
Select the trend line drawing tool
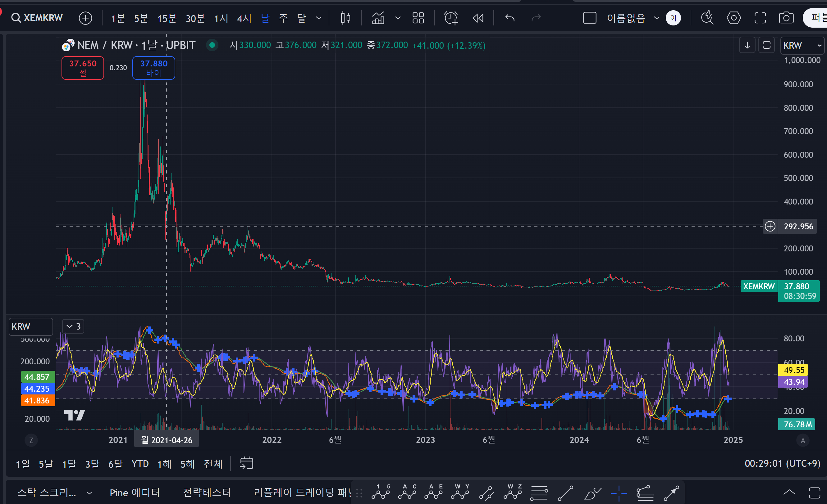(565, 493)
